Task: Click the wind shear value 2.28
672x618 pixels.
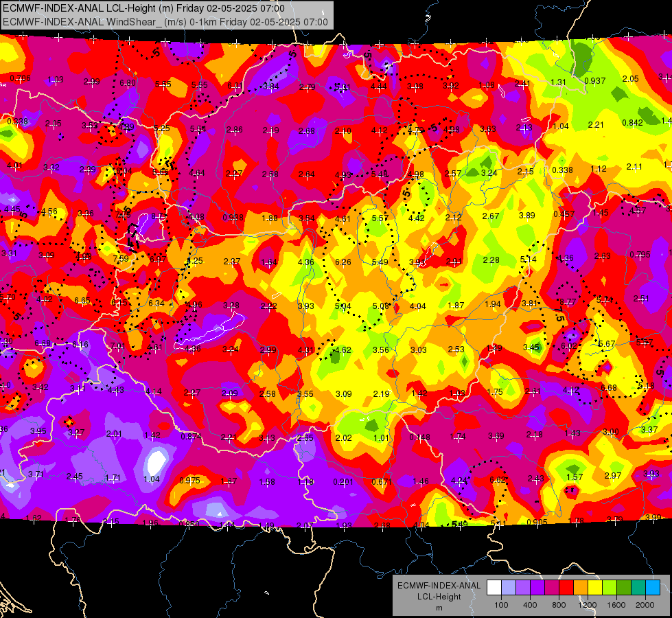Action: coord(491,260)
